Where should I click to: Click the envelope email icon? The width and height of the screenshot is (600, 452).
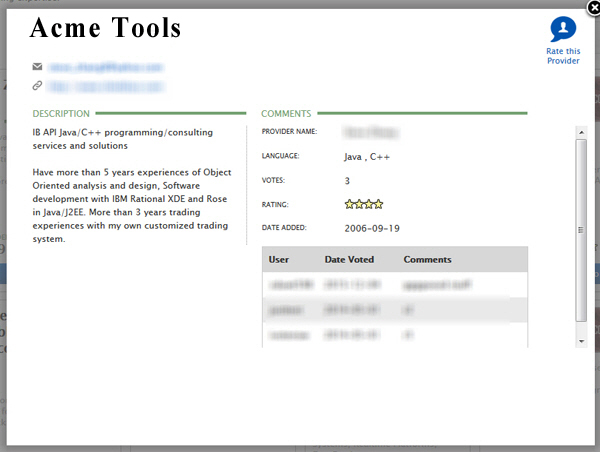37,67
